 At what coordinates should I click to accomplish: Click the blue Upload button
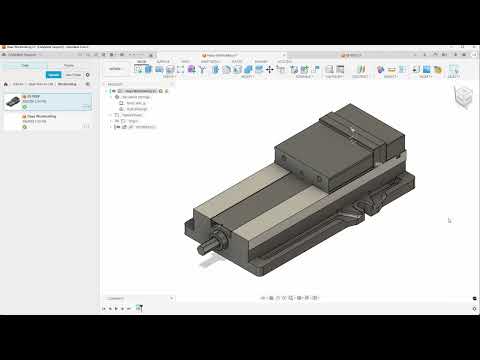click(x=53, y=75)
